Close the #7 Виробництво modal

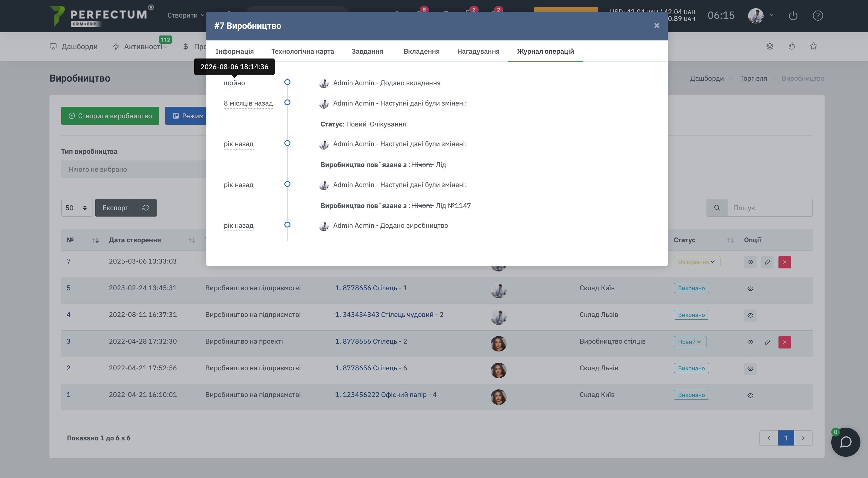click(x=656, y=25)
